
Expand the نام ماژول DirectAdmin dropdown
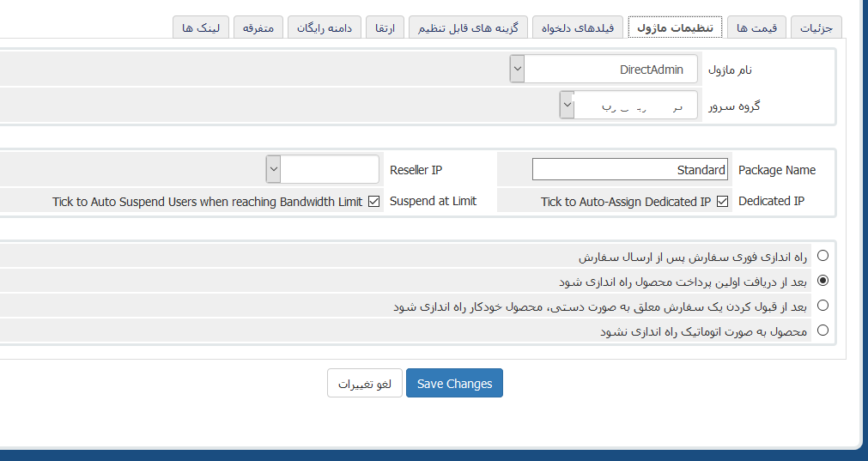click(x=604, y=70)
